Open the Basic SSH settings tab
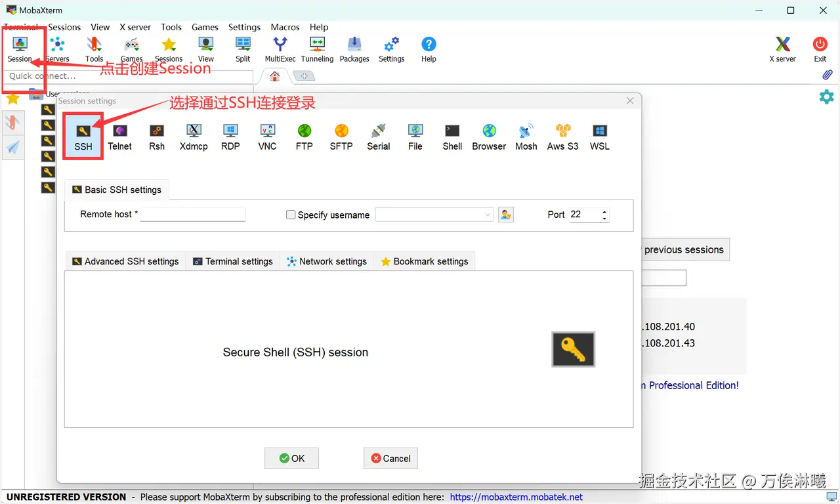 click(x=117, y=190)
